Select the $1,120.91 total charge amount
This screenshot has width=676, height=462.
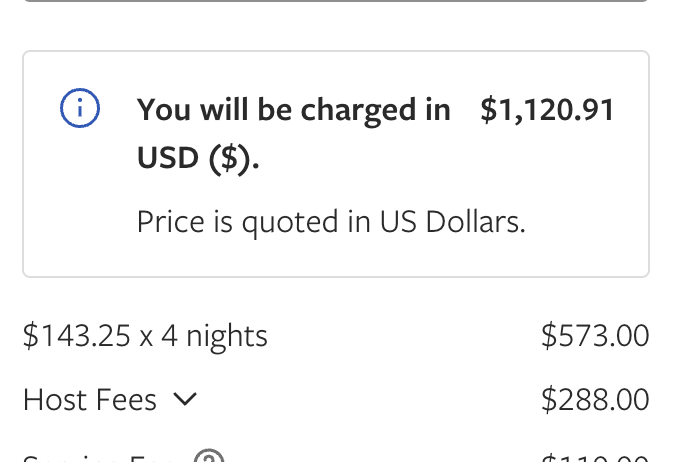(x=547, y=110)
